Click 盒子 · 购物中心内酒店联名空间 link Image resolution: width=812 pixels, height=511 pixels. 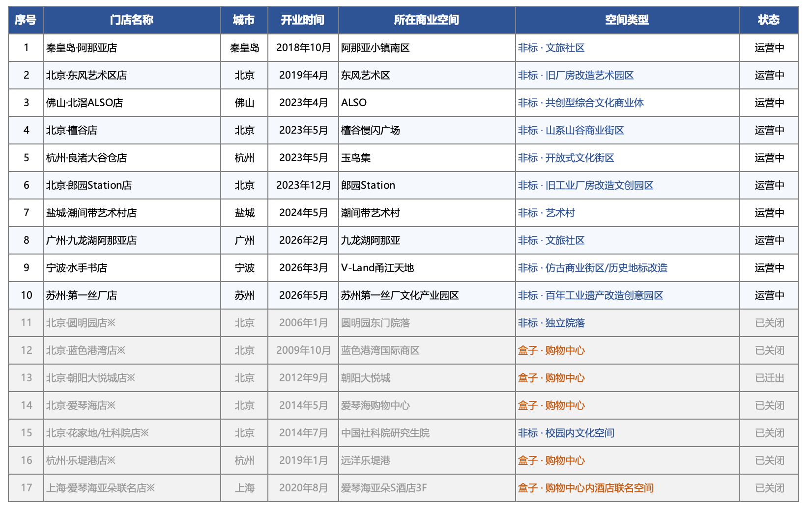click(x=585, y=488)
